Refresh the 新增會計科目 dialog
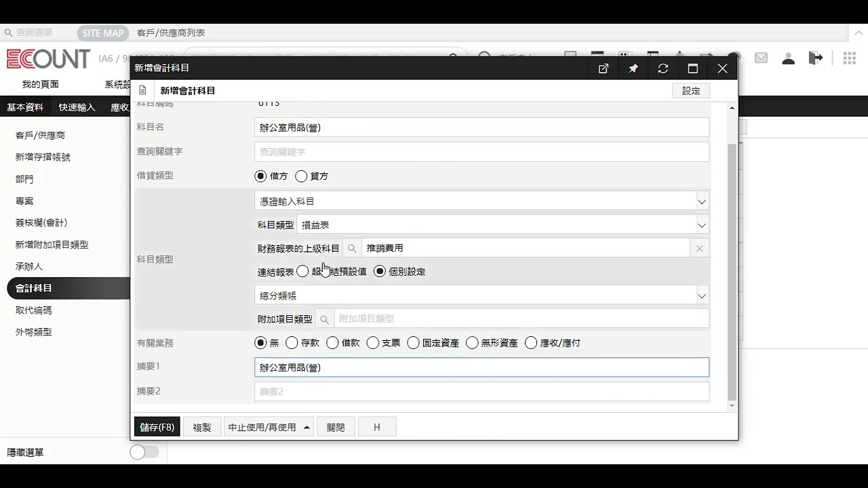The height and width of the screenshot is (488, 868). [x=663, y=68]
